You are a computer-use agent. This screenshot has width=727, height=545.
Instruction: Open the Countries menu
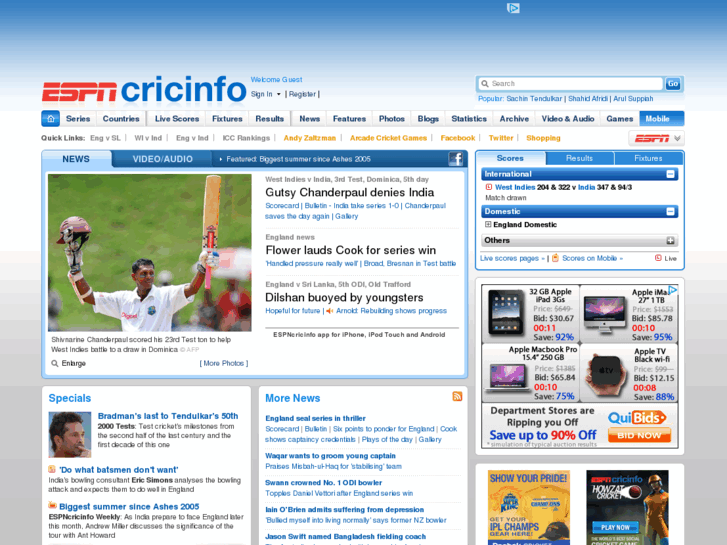click(121, 119)
